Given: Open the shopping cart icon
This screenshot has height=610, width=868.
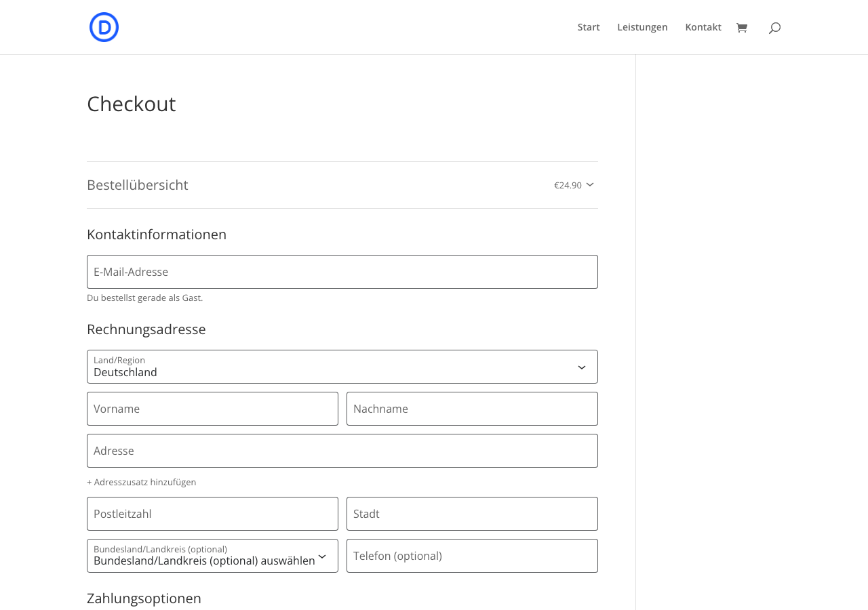Looking at the screenshot, I should click(x=742, y=28).
